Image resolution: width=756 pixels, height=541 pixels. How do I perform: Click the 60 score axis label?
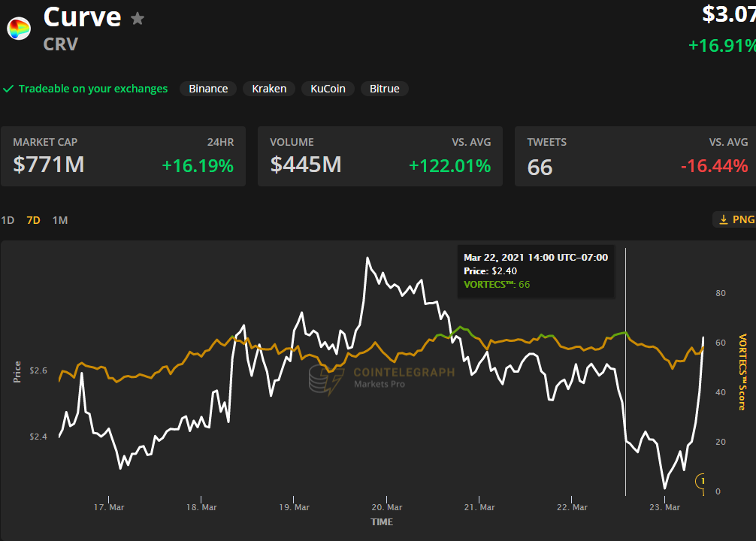point(721,343)
